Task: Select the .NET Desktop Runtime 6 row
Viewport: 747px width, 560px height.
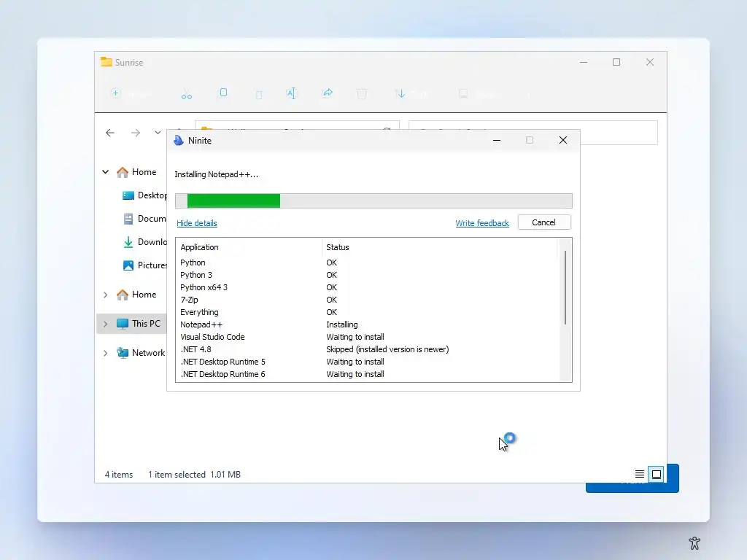Action: pyautogui.click(x=367, y=374)
